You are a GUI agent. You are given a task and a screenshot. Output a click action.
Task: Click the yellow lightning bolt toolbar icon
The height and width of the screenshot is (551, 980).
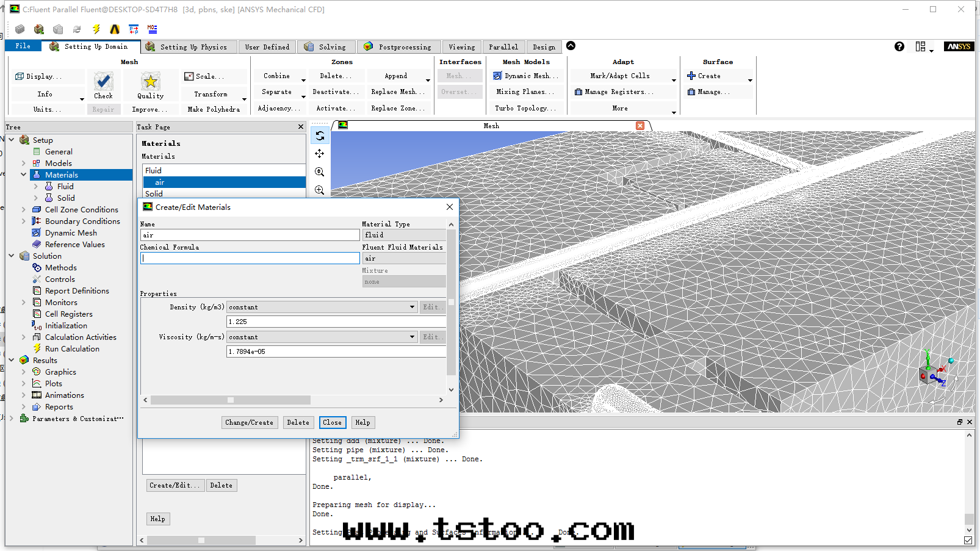coord(96,29)
